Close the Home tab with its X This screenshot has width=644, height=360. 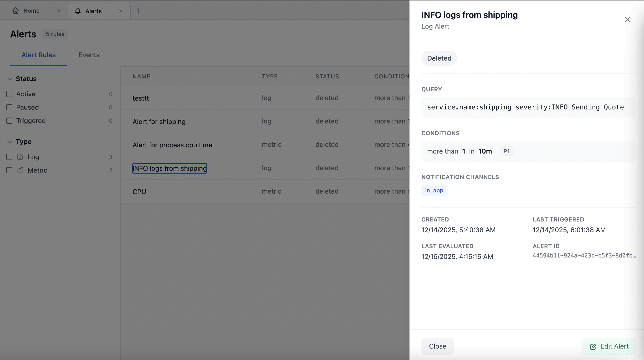tap(58, 10)
